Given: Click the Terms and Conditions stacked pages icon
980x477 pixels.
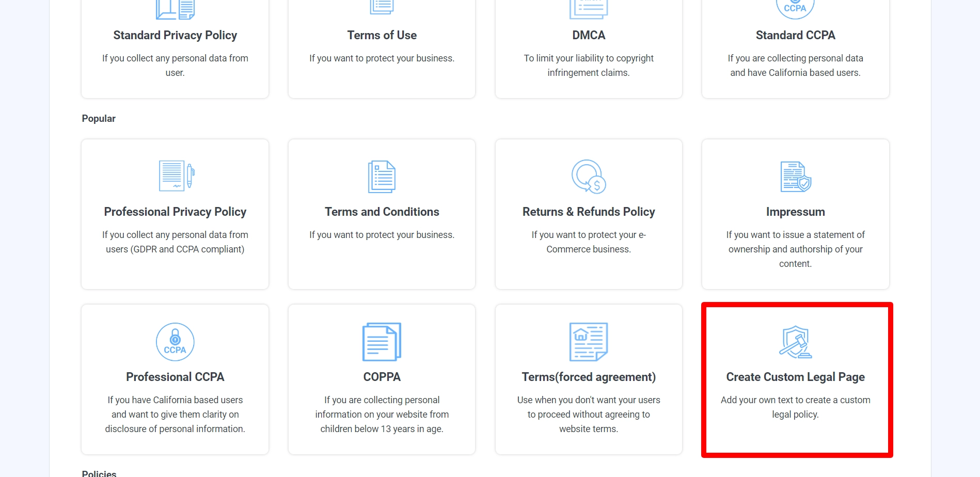Looking at the screenshot, I should coord(382,176).
